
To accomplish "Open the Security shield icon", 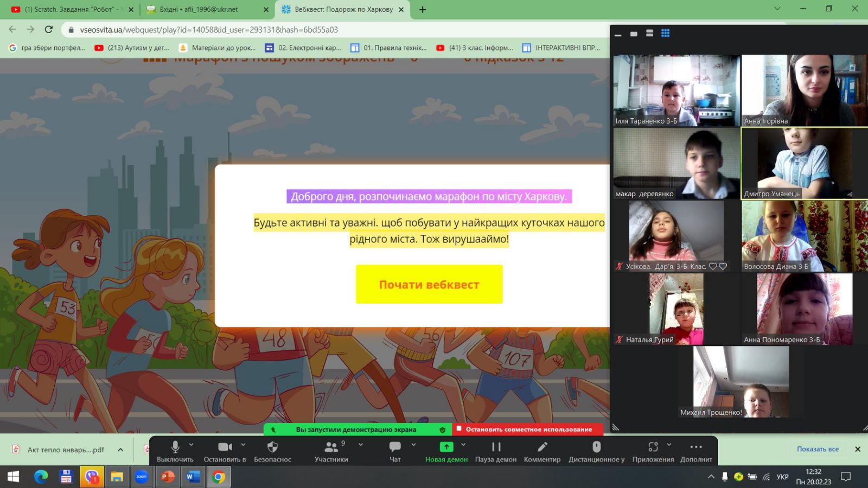I will tap(272, 447).
